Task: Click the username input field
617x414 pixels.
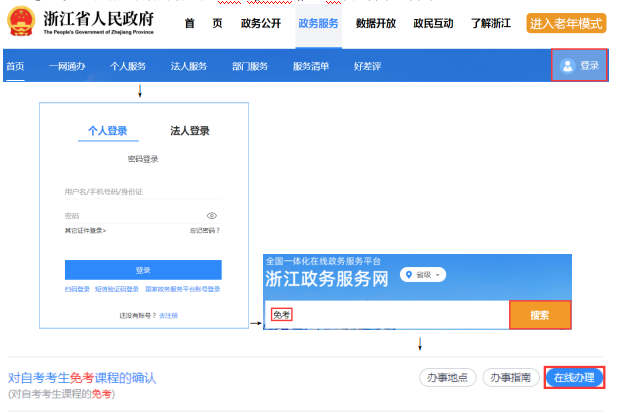Action: tap(140, 192)
